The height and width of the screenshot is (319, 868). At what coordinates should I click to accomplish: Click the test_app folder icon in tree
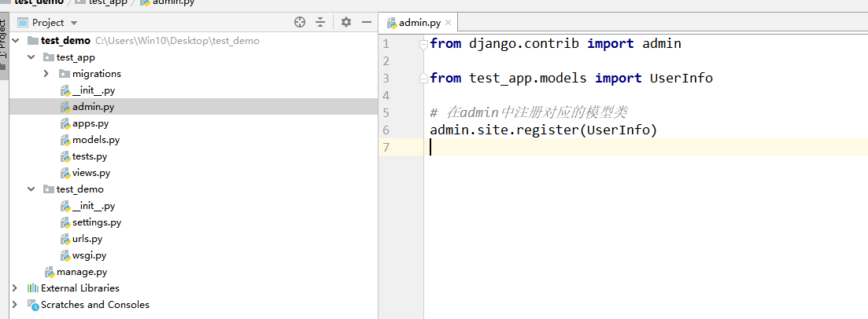tap(48, 57)
